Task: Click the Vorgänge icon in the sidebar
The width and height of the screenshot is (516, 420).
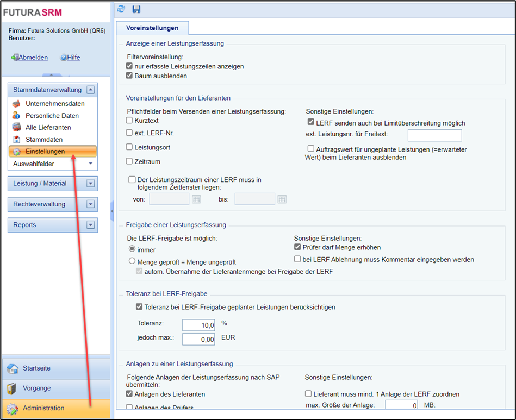Action: coord(13,388)
